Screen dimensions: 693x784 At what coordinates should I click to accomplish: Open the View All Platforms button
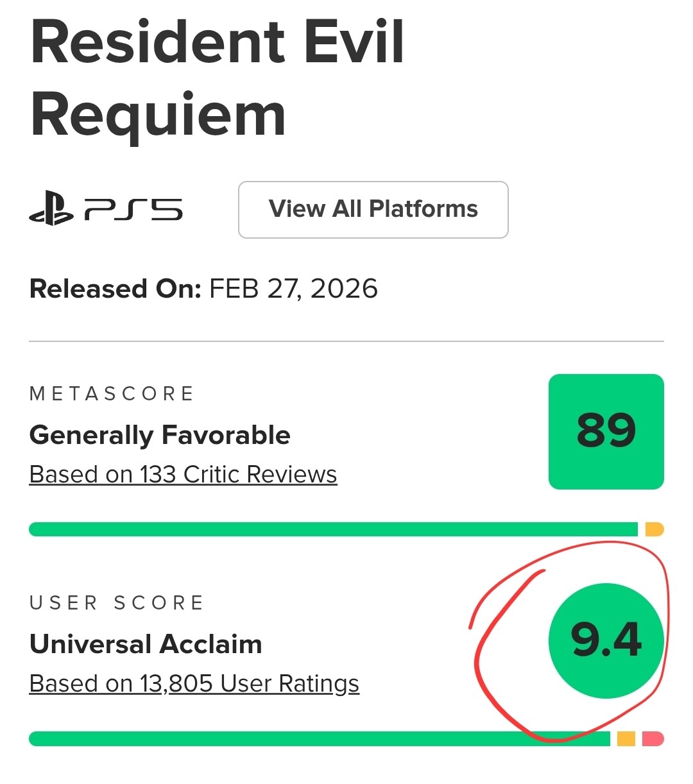pos(373,209)
